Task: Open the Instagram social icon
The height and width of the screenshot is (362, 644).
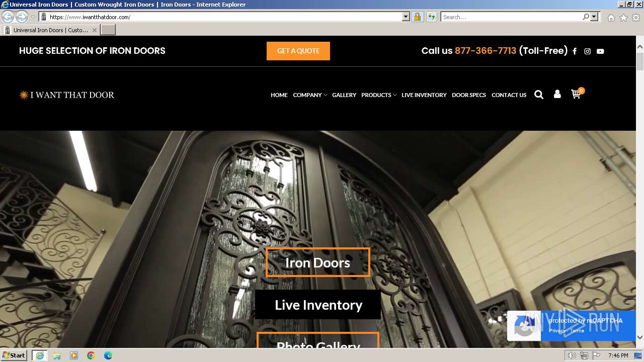Action: click(587, 51)
